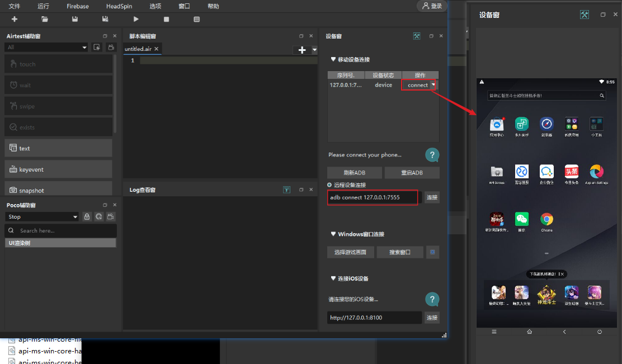Click the swipe helper icon
The height and width of the screenshot is (364, 622).
tap(13, 106)
